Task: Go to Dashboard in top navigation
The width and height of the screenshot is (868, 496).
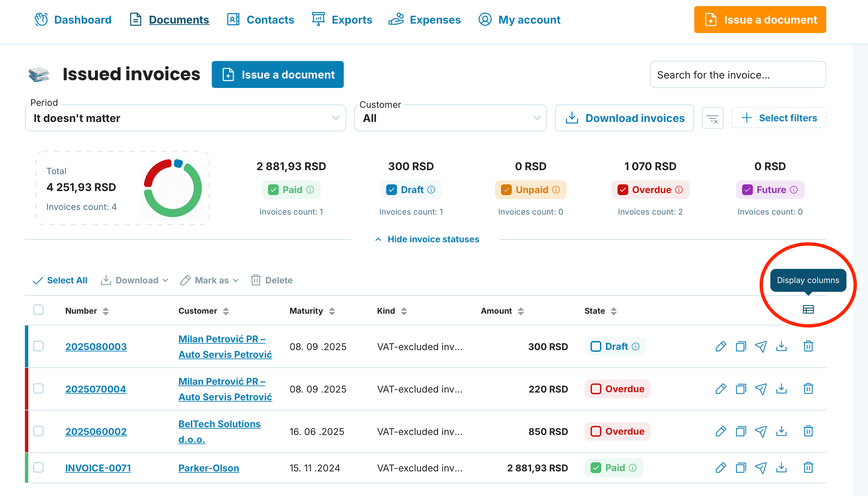Action: 73,20
